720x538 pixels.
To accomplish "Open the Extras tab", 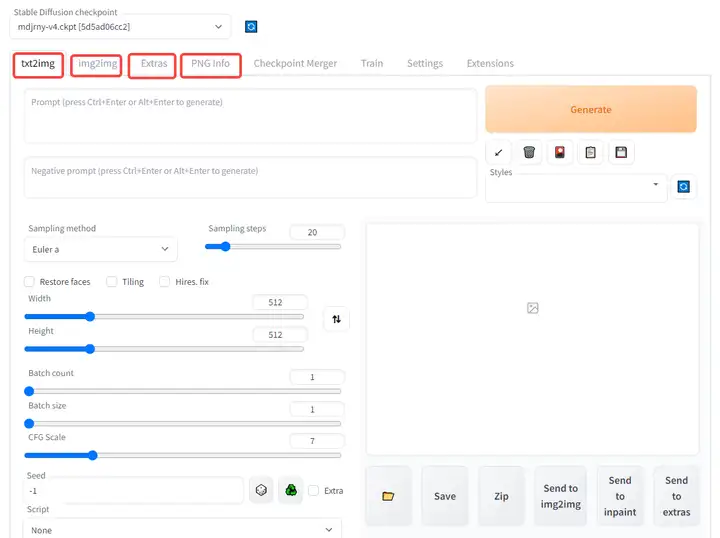I will click(x=153, y=63).
